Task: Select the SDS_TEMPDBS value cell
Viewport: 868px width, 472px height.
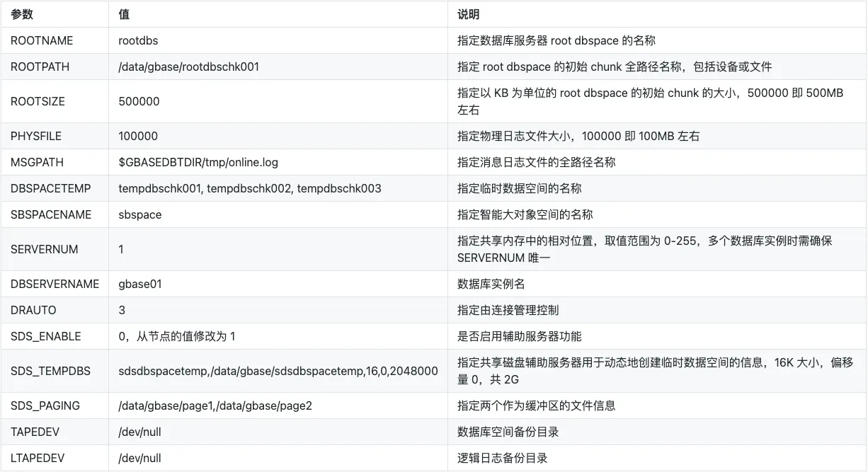Action: [279, 371]
